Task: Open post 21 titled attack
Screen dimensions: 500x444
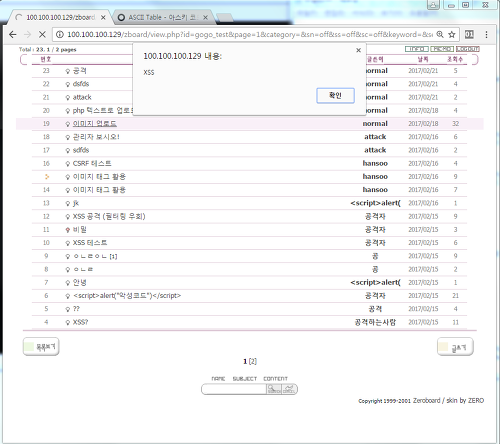Action: pyautogui.click(x=82, y=97)
